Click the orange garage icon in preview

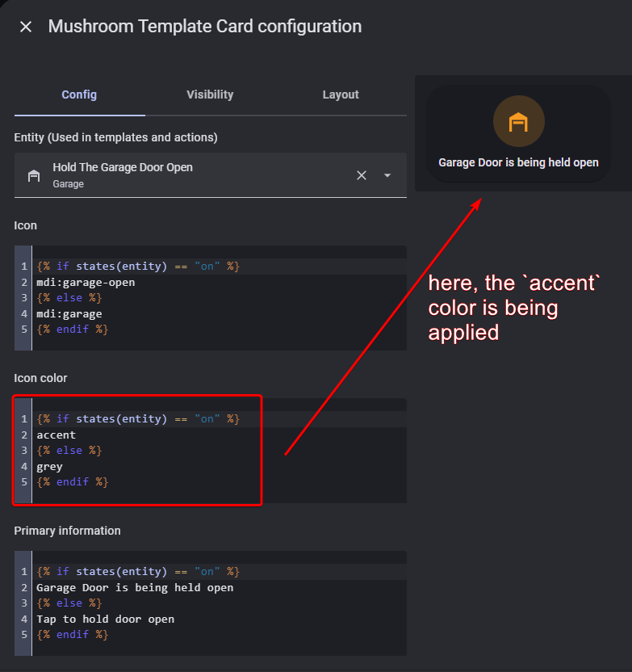click(x=518, y=122)
